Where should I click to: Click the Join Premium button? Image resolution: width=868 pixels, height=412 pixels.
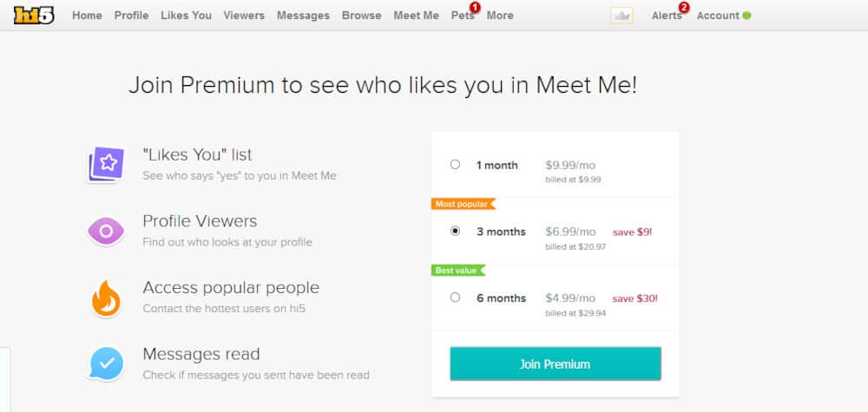556,364
